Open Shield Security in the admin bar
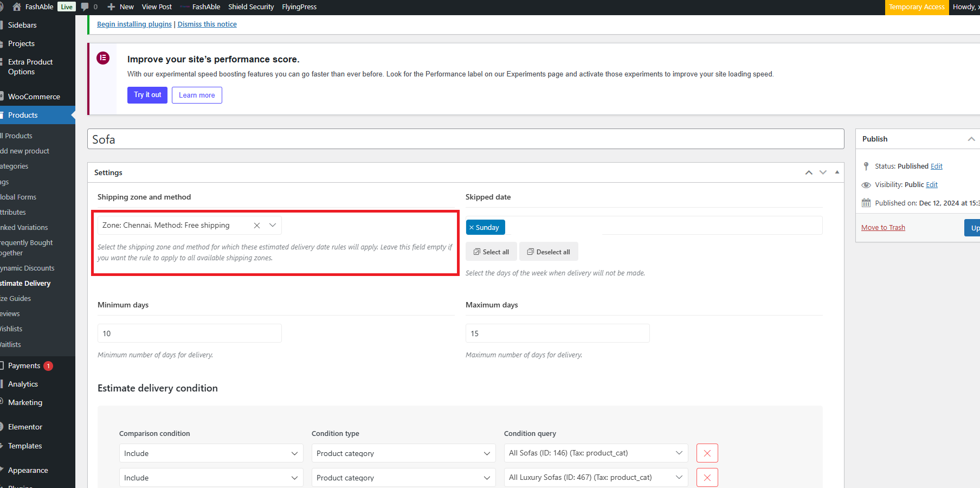The image size is (980, 488). coord(251,7)
